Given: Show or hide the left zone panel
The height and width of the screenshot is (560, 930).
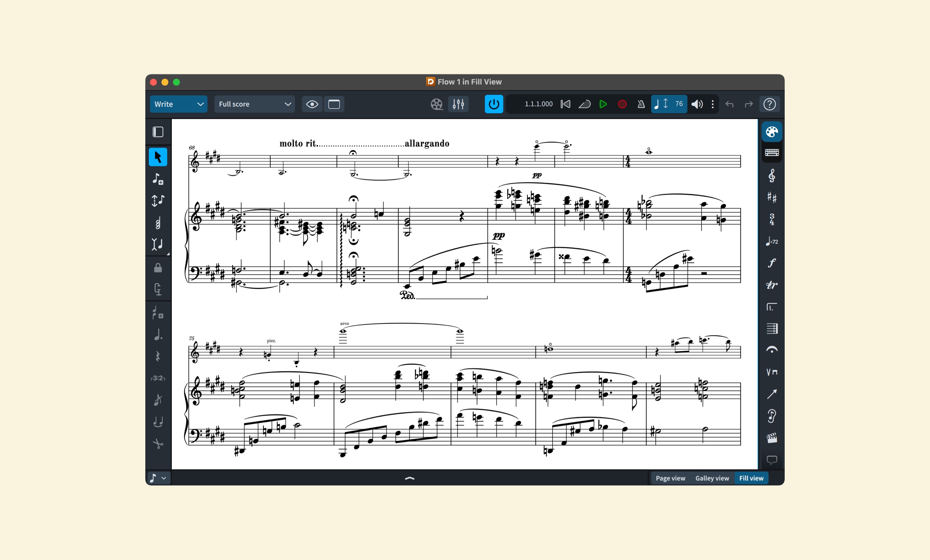Looking at the screenshot, I should tap(158, 132).
